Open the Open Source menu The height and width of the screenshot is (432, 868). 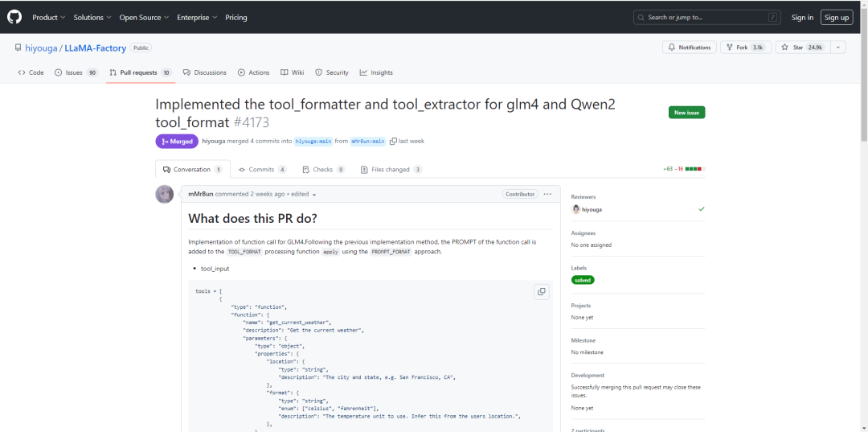tap(144, 18)
